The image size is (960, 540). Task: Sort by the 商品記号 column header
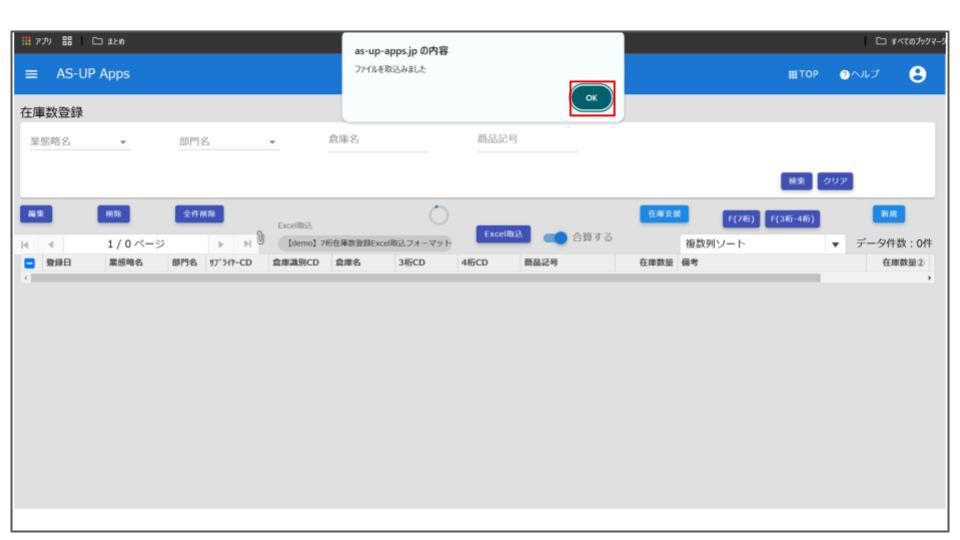[x=540, y=262]
